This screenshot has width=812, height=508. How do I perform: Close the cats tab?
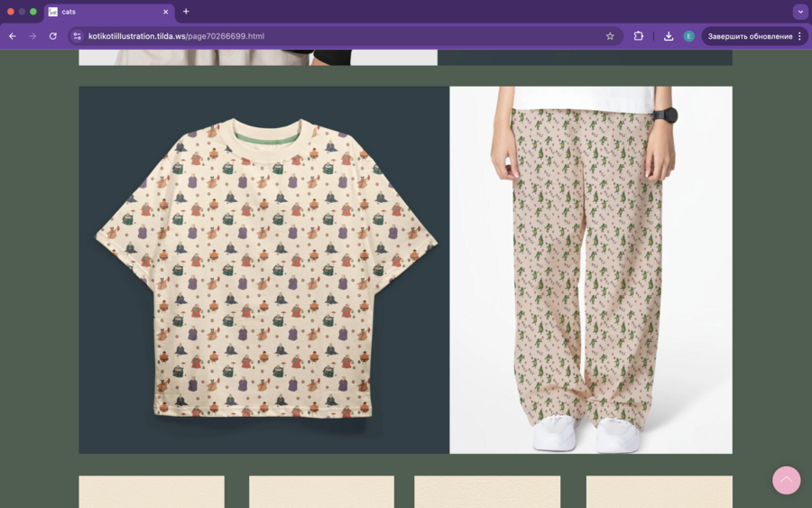pyautogui.click(x=166, y=12)
